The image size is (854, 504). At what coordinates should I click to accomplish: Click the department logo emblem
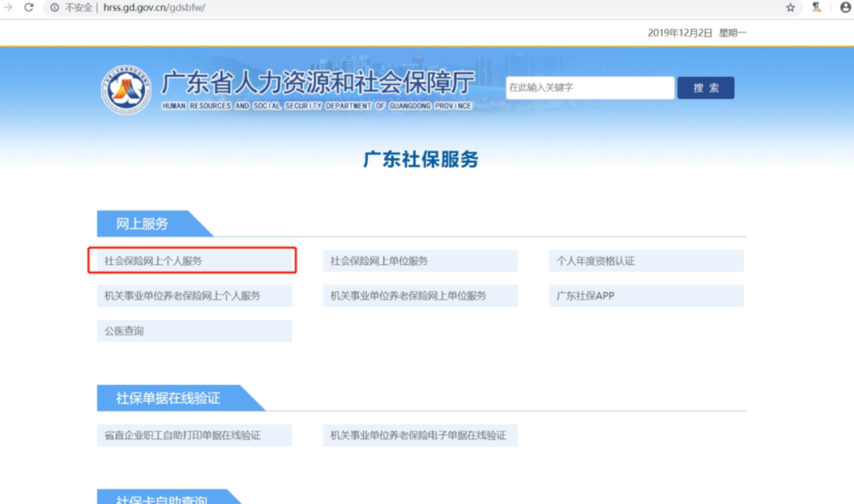coord(128,89)
